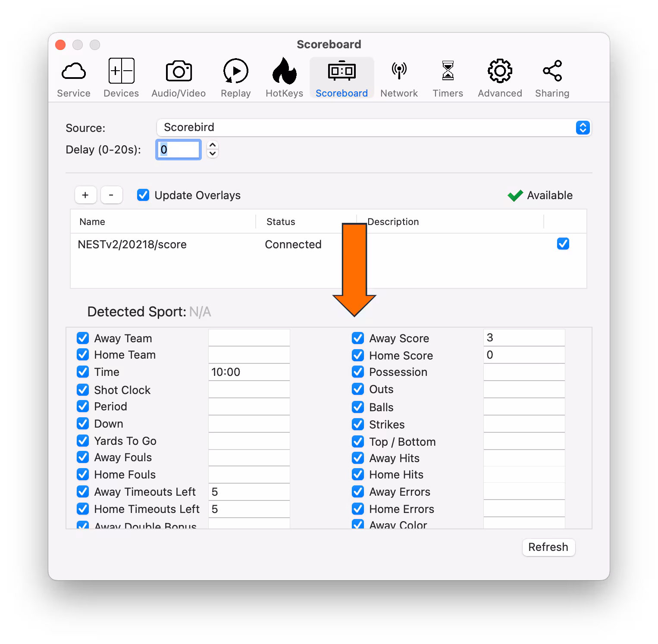Toggle the Home Score checkbox
The width and height of the screenshot is (658, 644).
pos(358,355)
